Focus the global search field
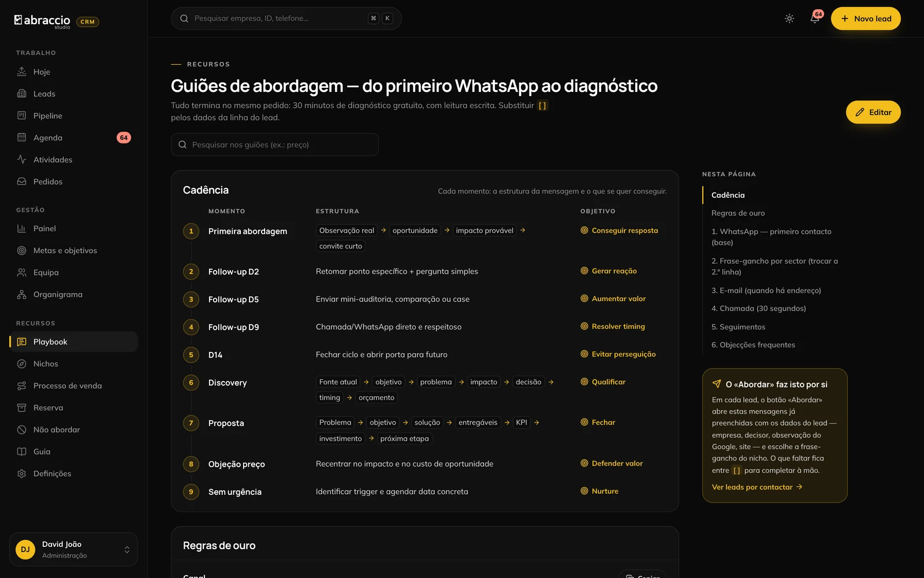The width and height of the screenshot is (924, 578). (x=286, y=18)
